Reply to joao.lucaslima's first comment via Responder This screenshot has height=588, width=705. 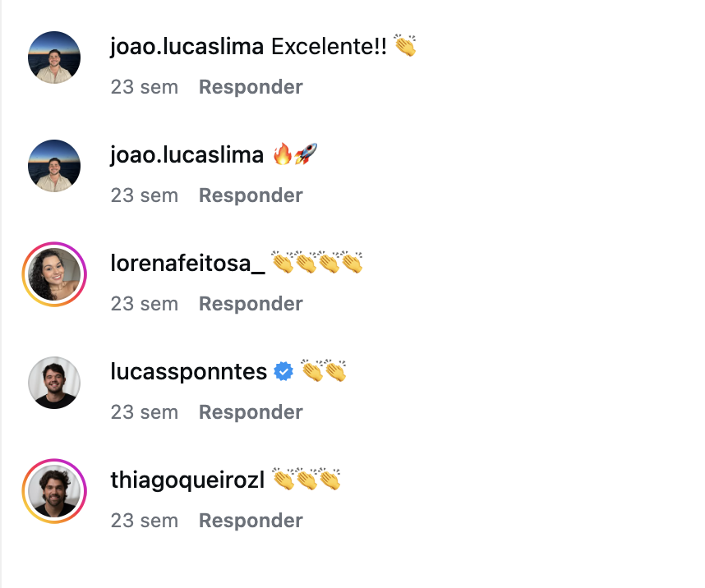(x=250, y=86)
